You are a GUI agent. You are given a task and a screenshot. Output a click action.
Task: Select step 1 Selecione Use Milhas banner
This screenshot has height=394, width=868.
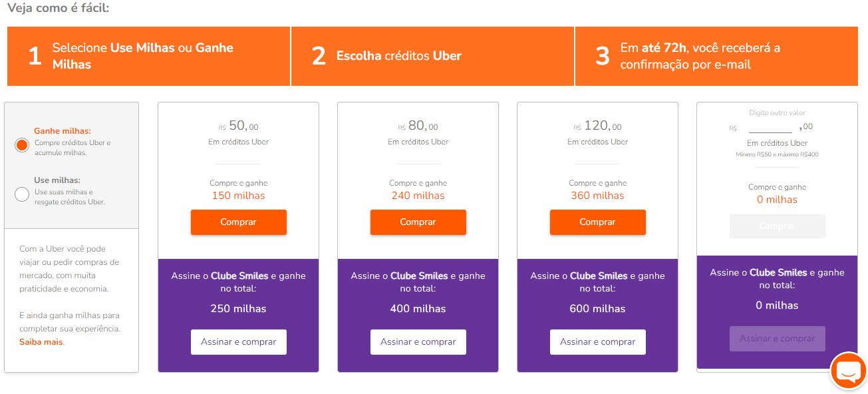click(x=148, y=56)
